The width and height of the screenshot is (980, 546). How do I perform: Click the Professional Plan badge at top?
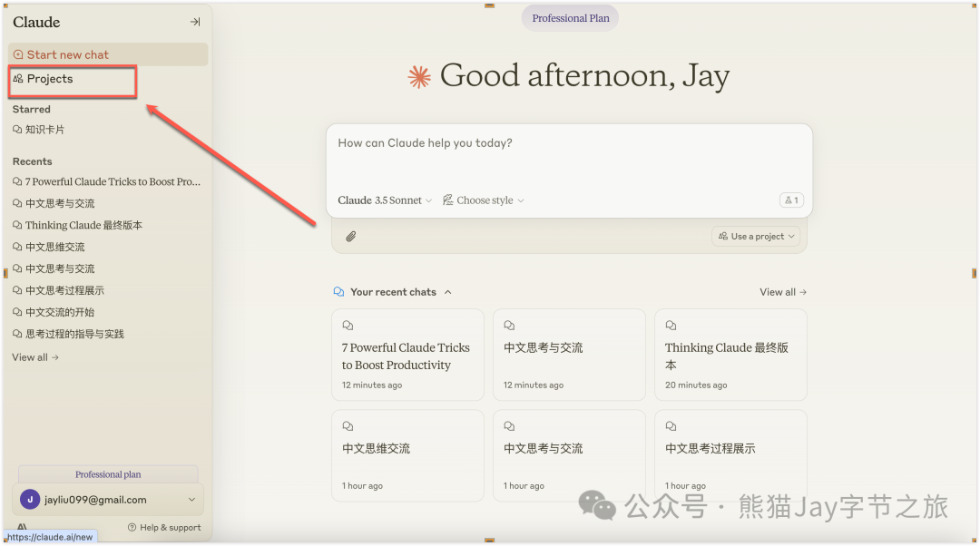pos(570,18)
